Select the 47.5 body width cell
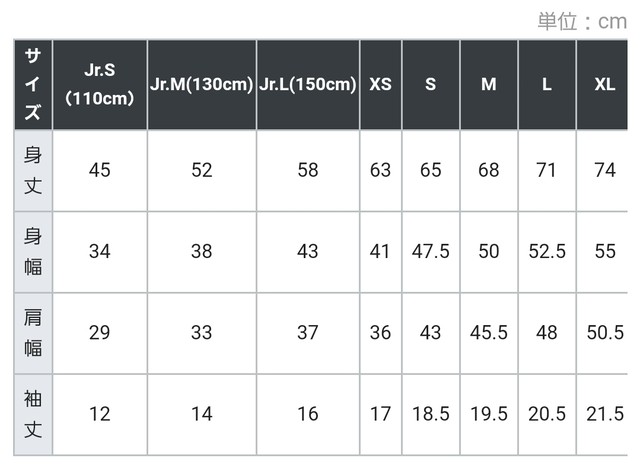This screenshot has width=640, height=474. click(431, 251)
